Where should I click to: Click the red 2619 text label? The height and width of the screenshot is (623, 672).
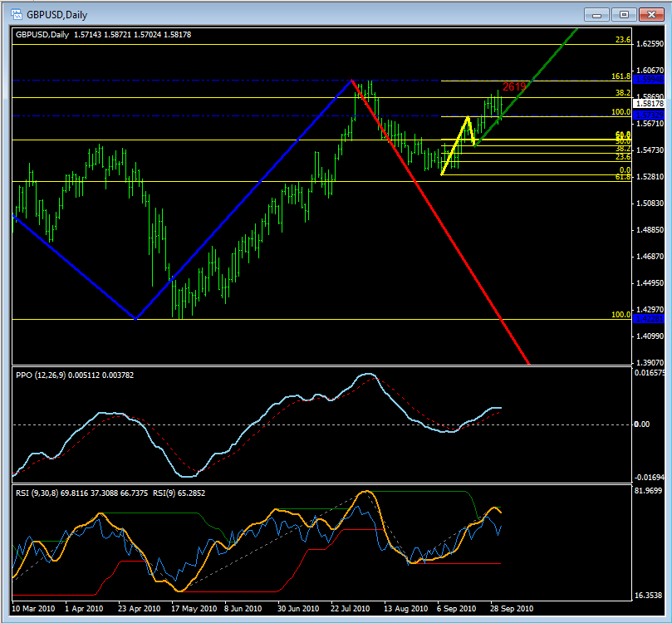tap(514, 86)
